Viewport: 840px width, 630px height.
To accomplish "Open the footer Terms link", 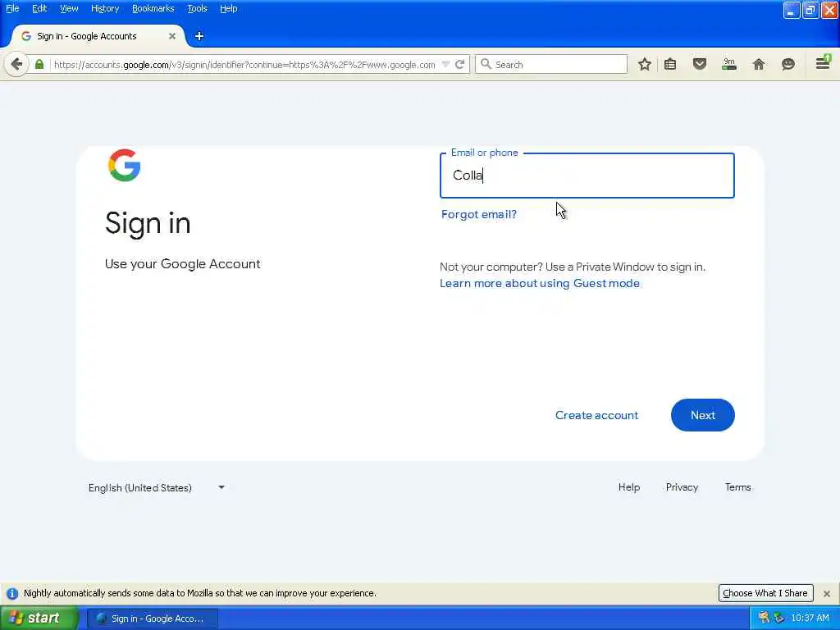I will pos(737,487).
